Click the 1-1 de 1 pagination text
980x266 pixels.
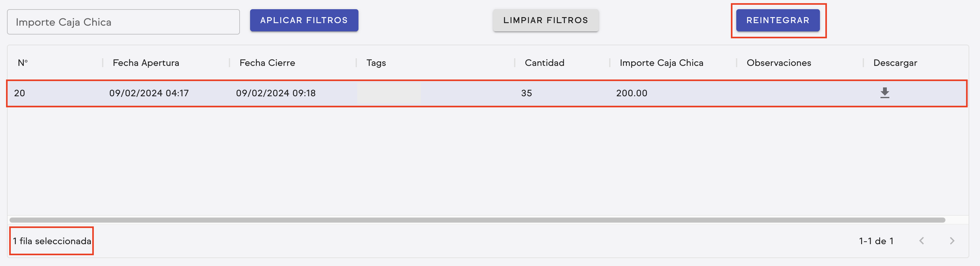[877, 241]
